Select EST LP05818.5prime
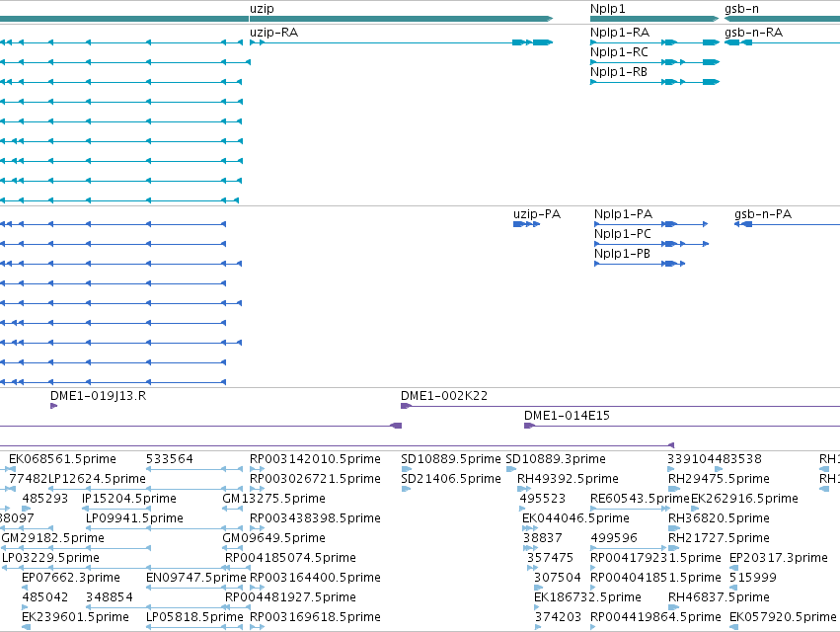Viewport: 840px width, 632px height. (x=194, y=618)
